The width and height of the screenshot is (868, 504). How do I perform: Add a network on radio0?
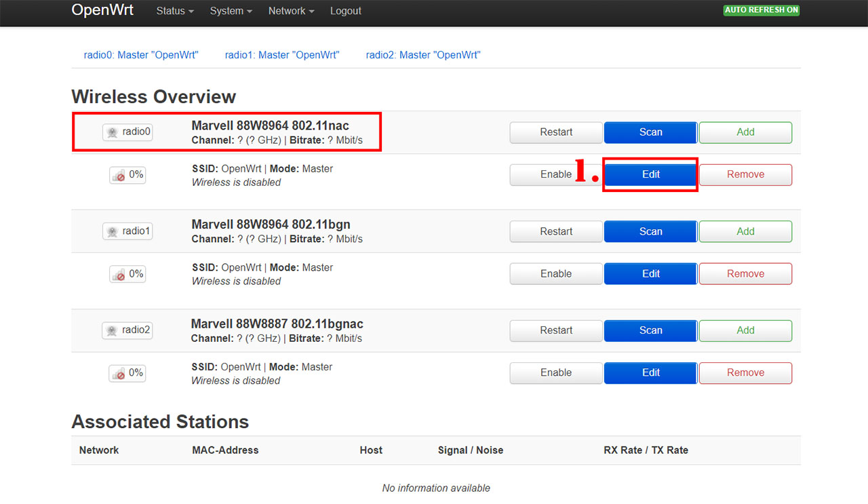pos(745,132)
